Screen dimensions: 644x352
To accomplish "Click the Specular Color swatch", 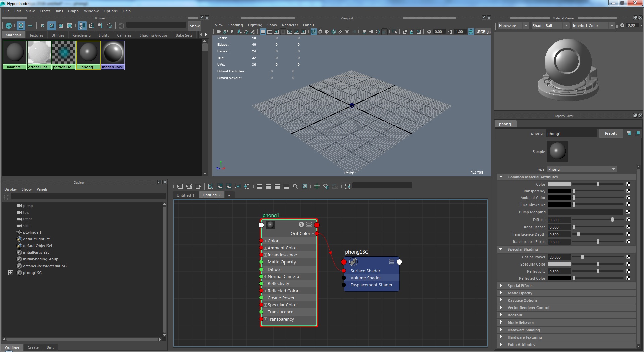I will click(559, 264).
